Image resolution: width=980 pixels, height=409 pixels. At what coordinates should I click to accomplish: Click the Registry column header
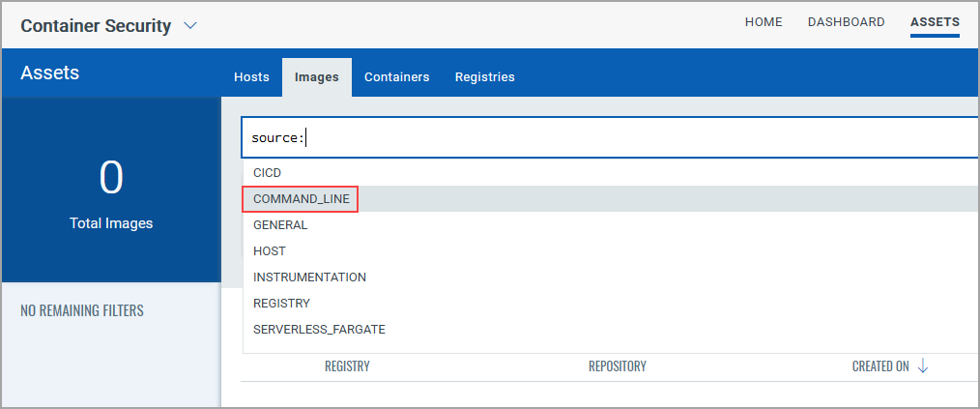pyautogui.click(x=347, y=366)
